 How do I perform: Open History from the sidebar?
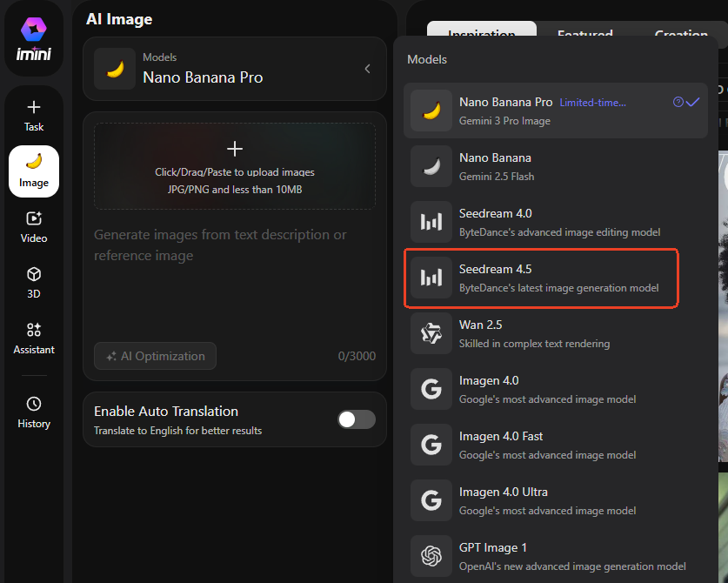click(x=34, y=412)
